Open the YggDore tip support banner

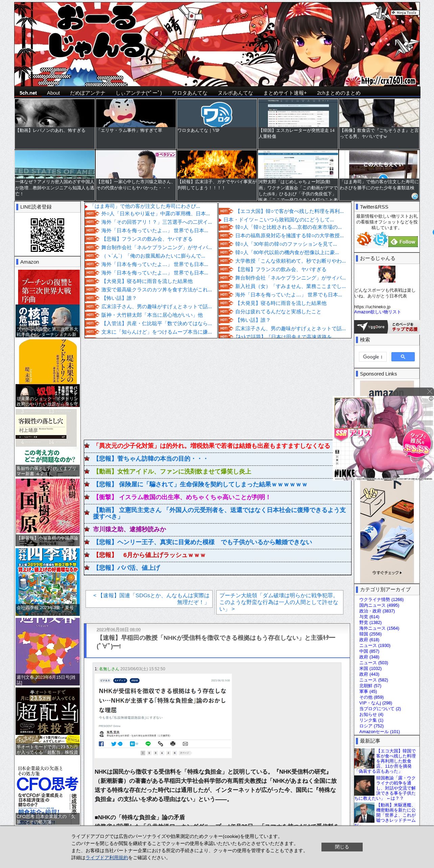click(387, 327)
